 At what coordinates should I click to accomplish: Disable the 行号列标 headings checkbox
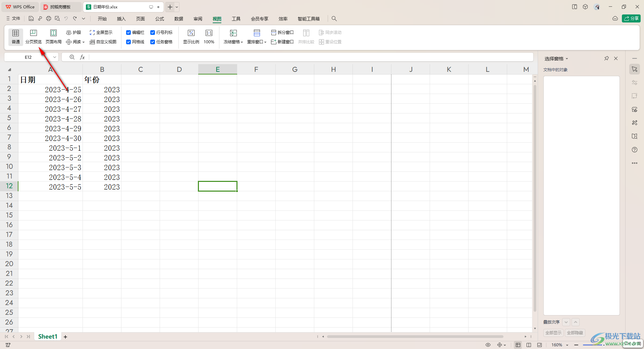[153, 33]
